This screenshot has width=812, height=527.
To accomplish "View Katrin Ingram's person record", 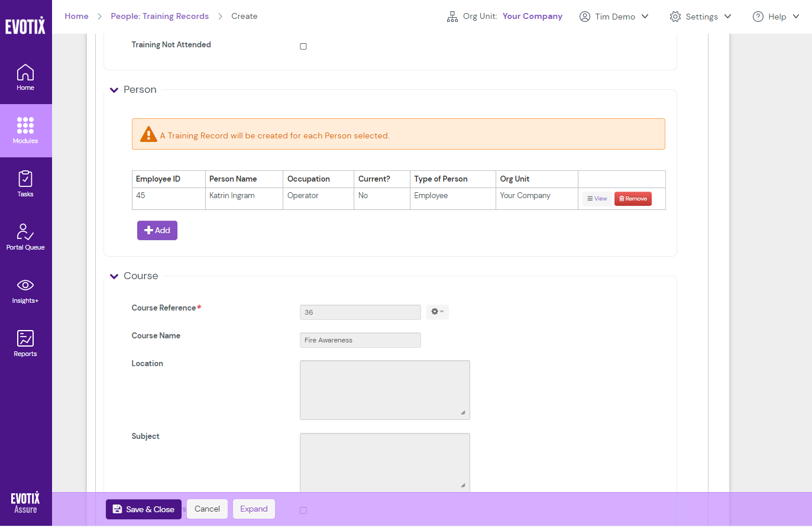I will (597, 199).
